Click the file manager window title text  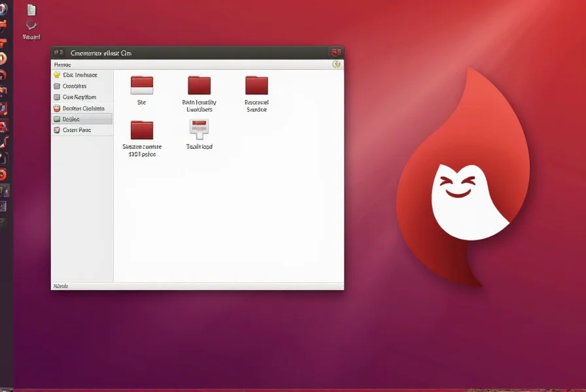(x=101, y=52)
